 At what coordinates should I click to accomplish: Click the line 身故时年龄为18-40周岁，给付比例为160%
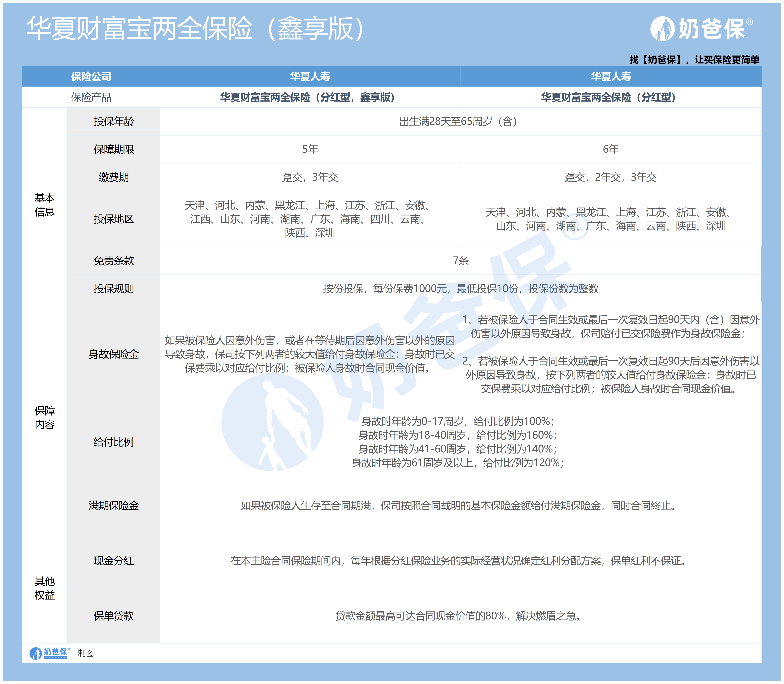point(458,435)
